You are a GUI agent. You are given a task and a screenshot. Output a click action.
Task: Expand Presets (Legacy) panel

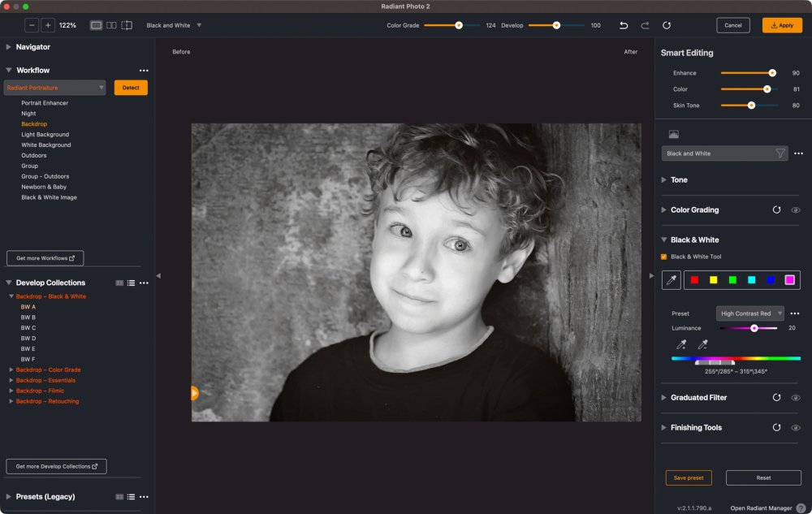pyautogui.click(x=8, y=497)
